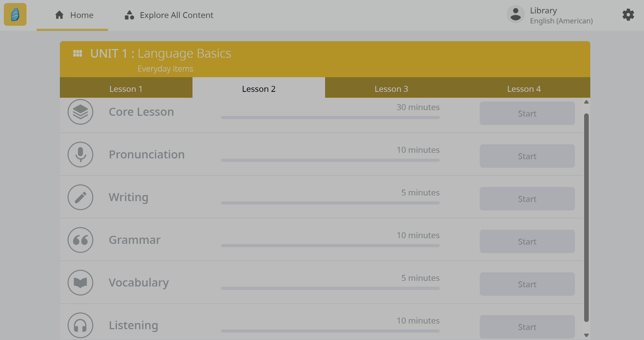Click the Vocabulary open book icon

(80, 282)
